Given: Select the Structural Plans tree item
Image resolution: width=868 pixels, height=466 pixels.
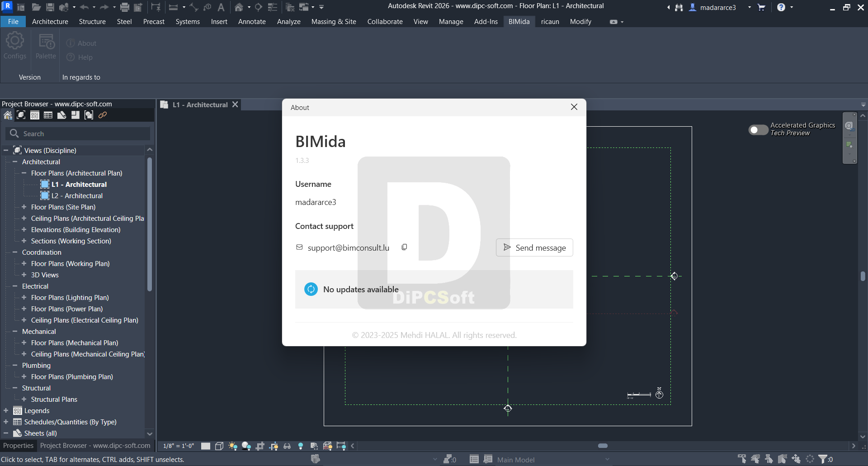Looking at the screenshot, I should coord(54,399).
